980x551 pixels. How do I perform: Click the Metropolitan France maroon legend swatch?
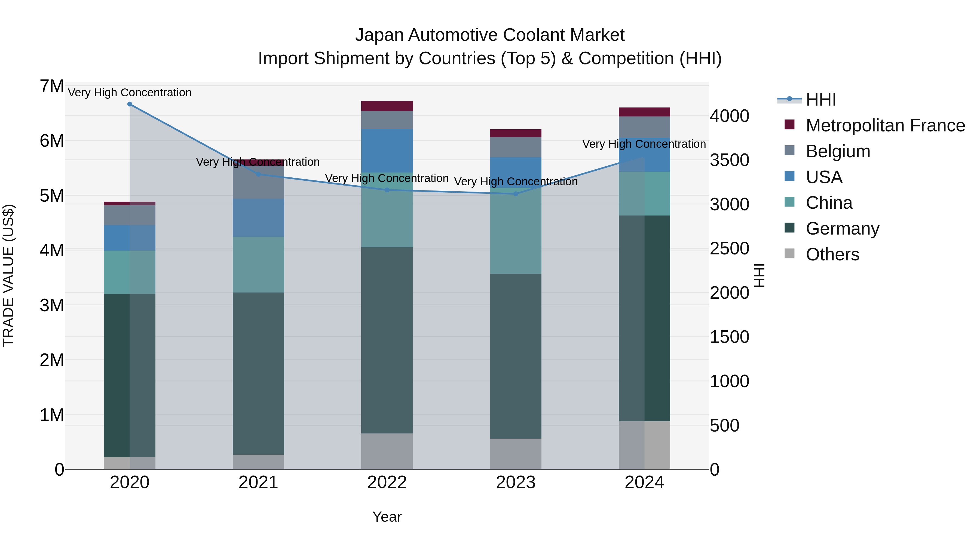(790, 124)
